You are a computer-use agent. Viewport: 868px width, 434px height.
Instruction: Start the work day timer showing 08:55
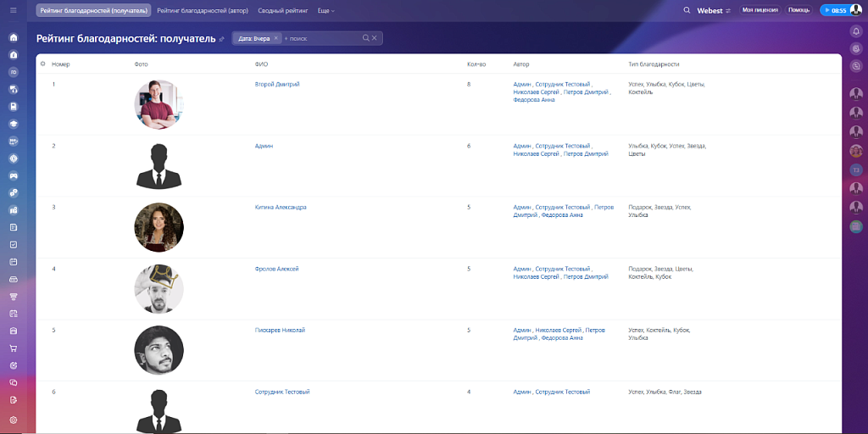[833, 10]
